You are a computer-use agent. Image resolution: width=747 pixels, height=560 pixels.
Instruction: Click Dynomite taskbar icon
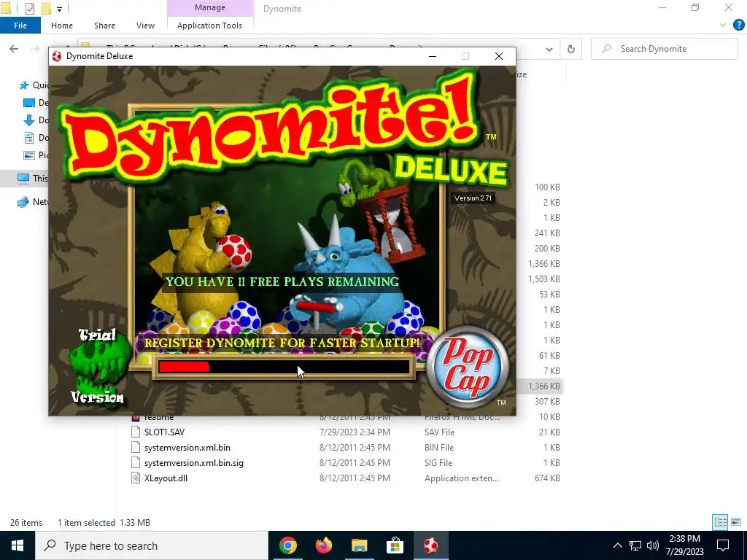(x=430, y=545)
